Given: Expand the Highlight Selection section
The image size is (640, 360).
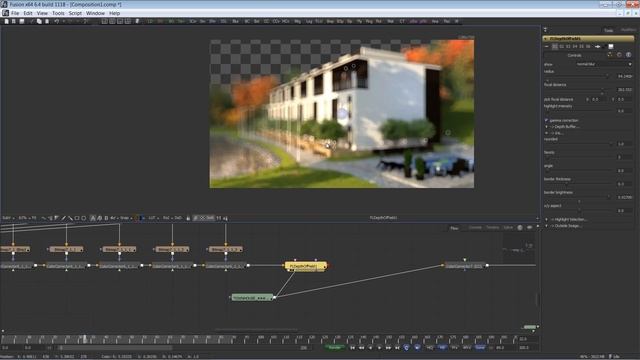Looking at the screenshot, I should coord(547,220).
